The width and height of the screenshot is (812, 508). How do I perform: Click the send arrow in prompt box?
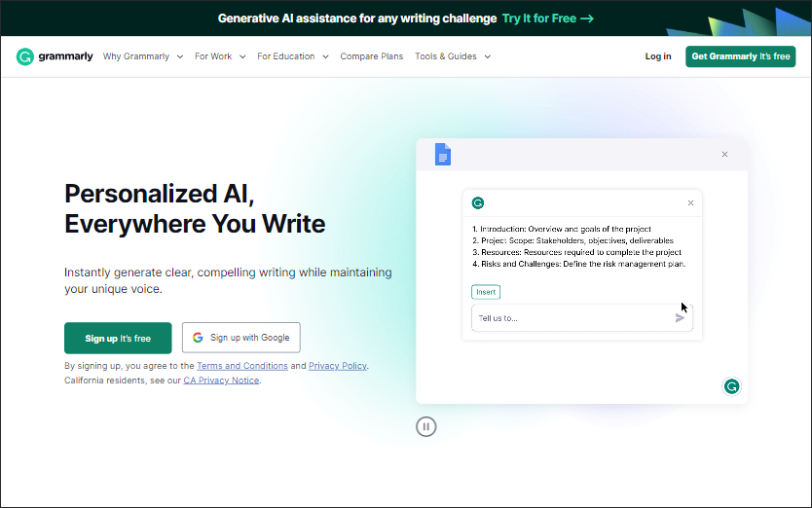click(x=680, y=318)
